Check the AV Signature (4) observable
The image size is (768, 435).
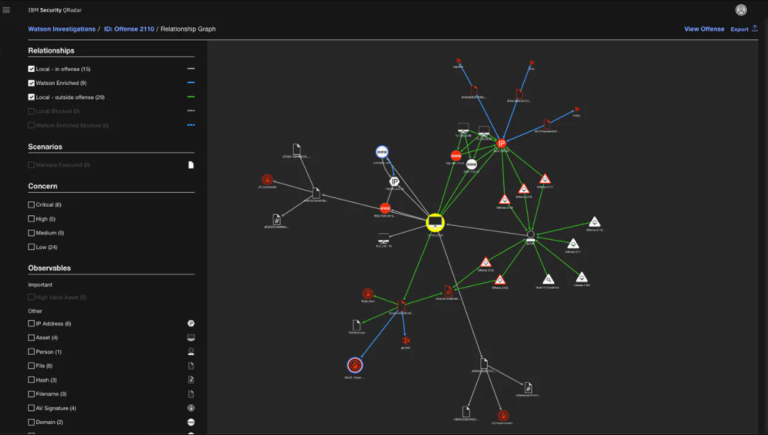(31, 408)
